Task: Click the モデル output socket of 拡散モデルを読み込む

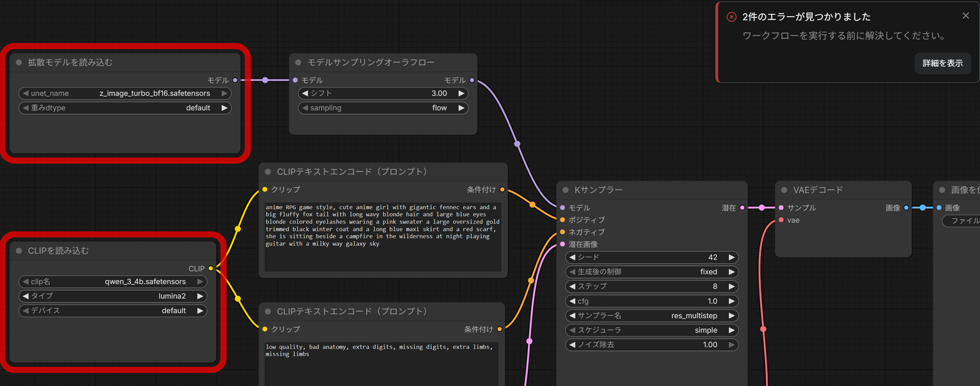Action: [235, 80]
